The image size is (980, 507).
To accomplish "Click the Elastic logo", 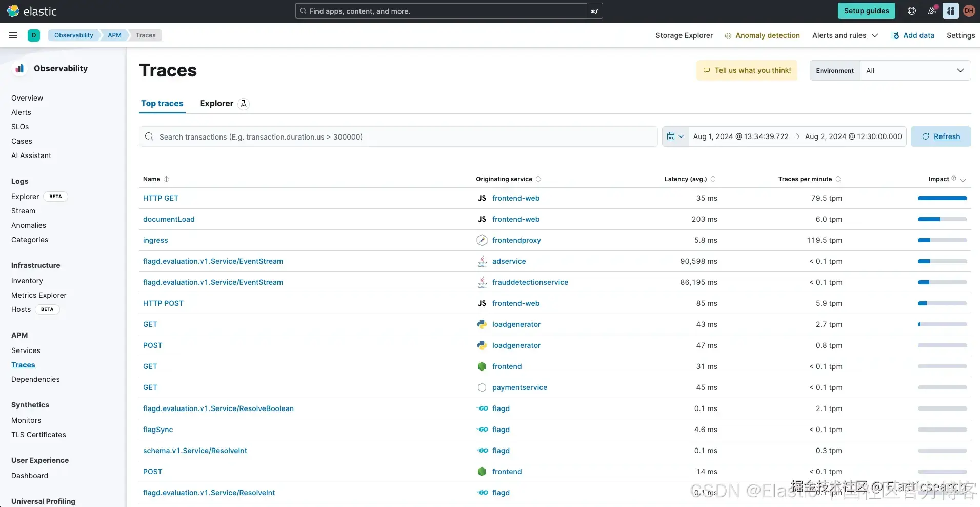I will [32, 11].
